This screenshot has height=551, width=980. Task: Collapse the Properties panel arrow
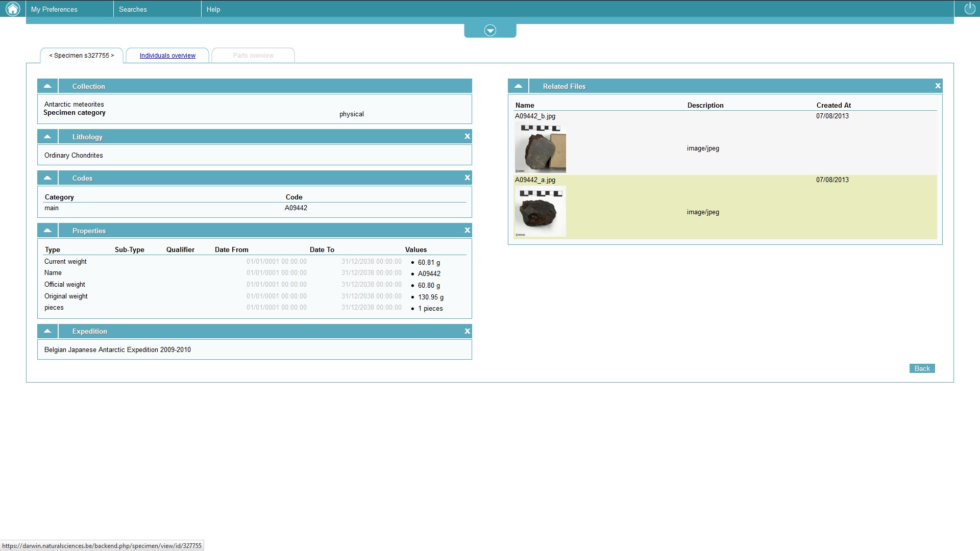(47, 230)
